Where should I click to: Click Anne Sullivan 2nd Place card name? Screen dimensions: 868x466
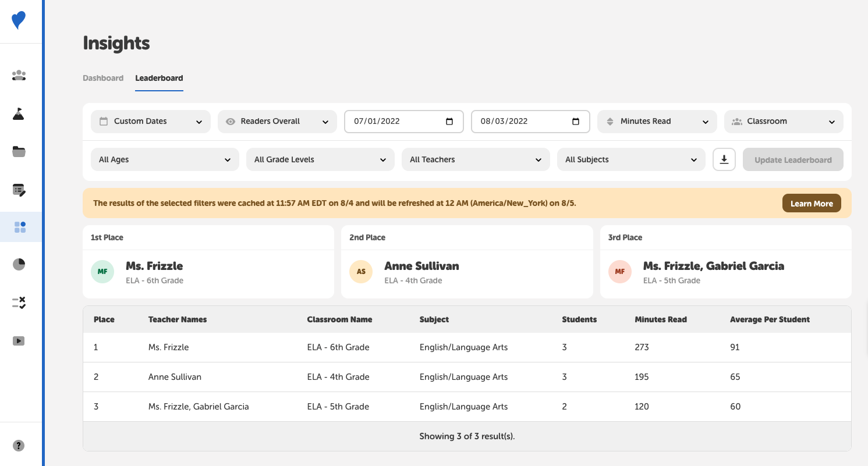[421, 266]
